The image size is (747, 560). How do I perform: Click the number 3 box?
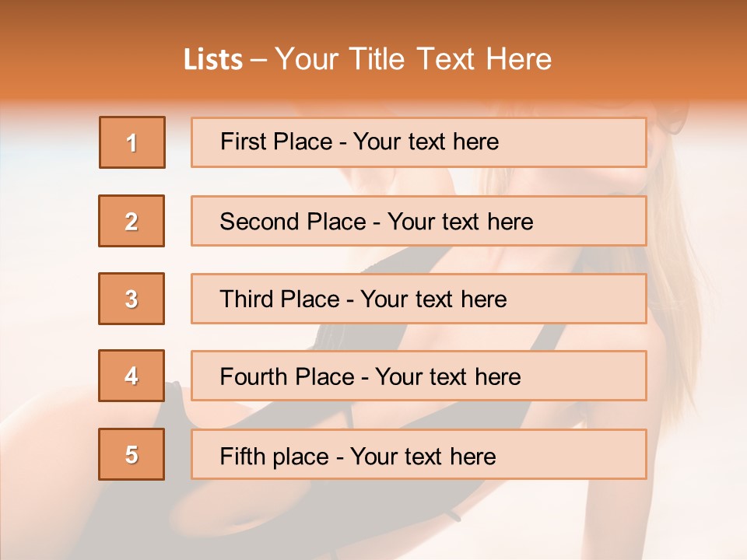(x=132, y=299)
